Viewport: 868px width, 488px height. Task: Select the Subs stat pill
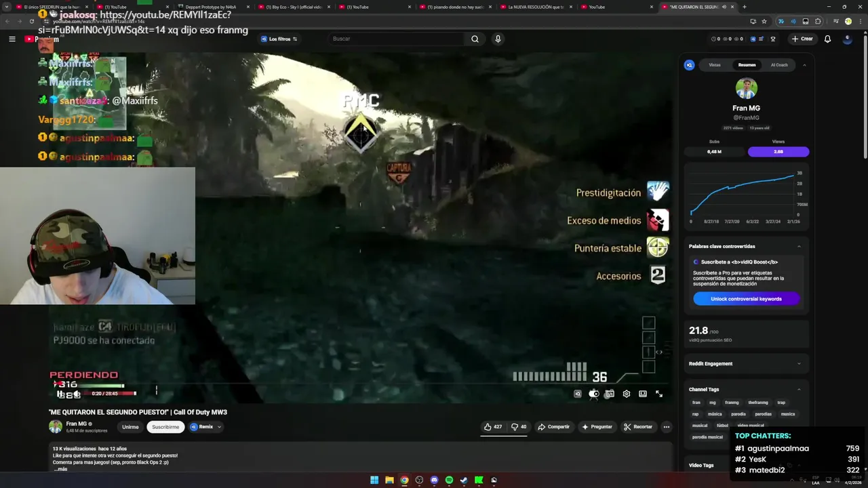coord(714,152)
